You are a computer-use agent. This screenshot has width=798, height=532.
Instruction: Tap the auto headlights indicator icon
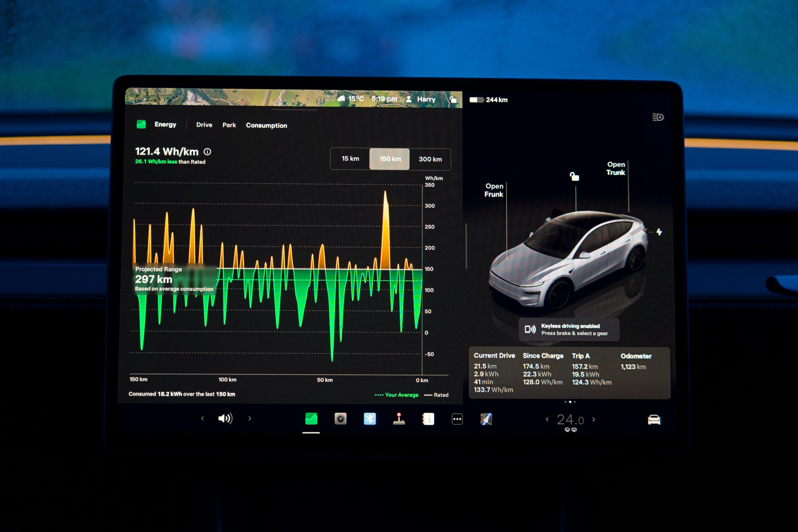(x=658, y=117)
